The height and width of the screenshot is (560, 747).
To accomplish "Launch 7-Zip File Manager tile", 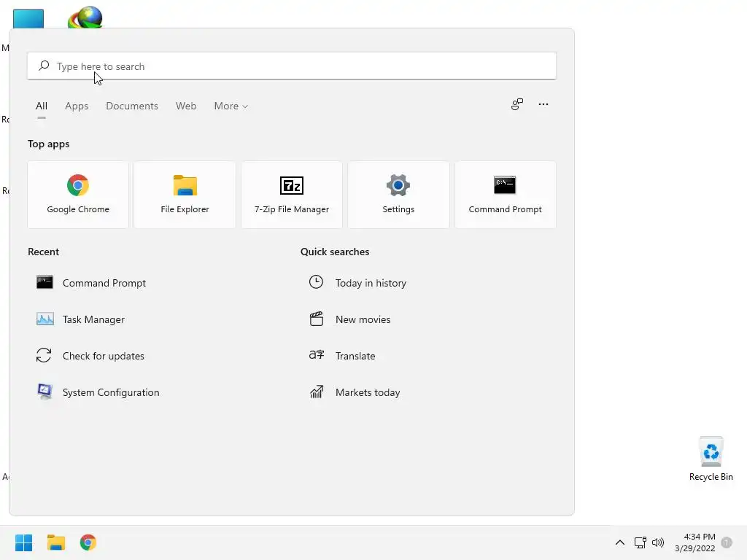I will (x=292, y=195).
